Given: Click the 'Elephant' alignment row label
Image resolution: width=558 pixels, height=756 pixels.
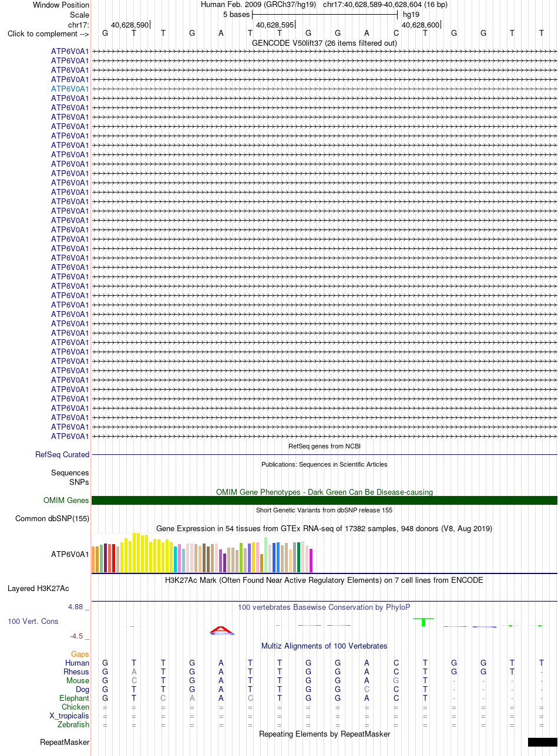Looking at the screenshot, I should point(74,698).
